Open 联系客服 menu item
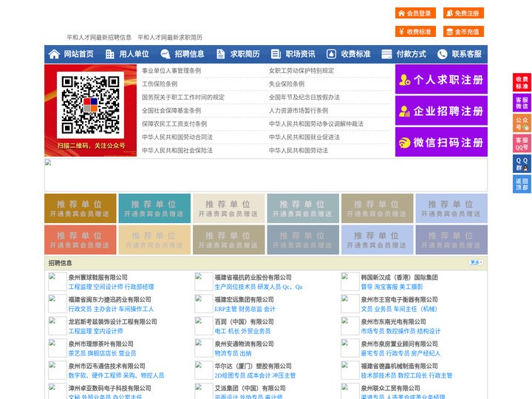The height and width of the screenshot is (399, 532). click(x=466, y=54)
